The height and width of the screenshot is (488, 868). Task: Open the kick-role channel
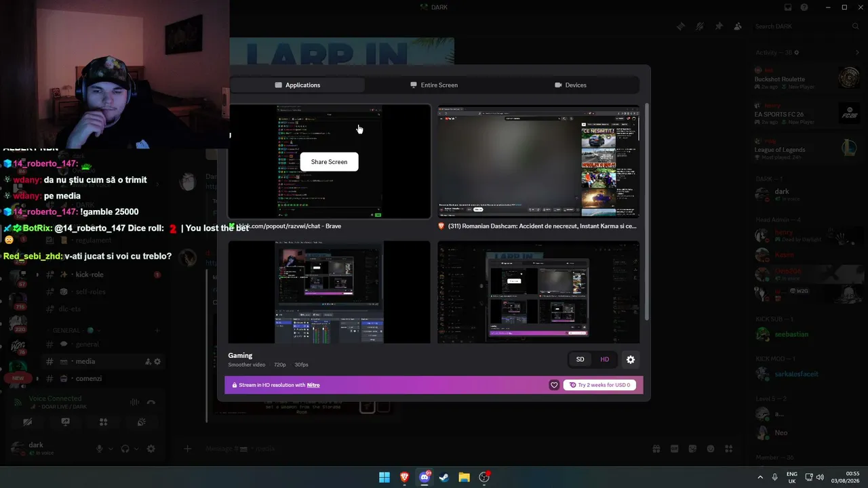click(102, 274)
